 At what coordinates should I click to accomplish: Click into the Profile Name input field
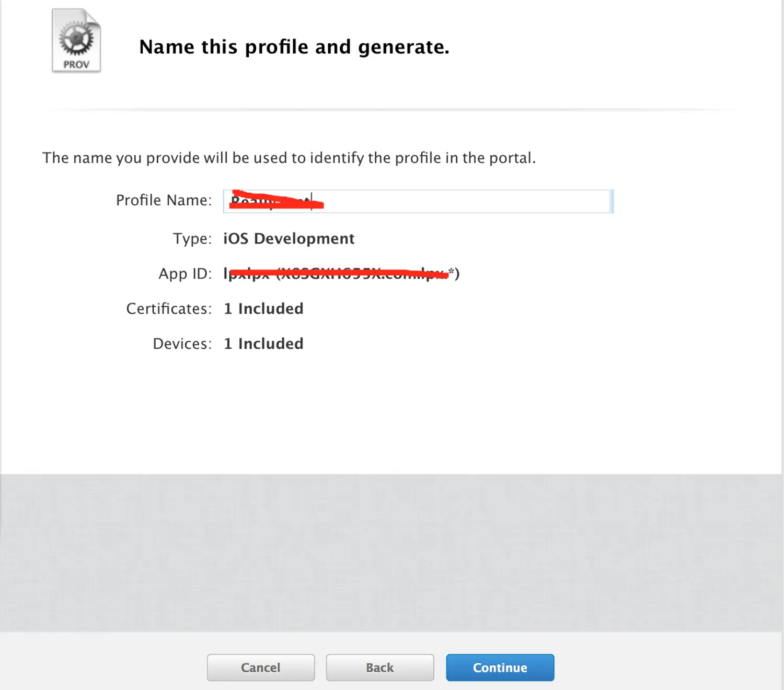click(417, 201)
